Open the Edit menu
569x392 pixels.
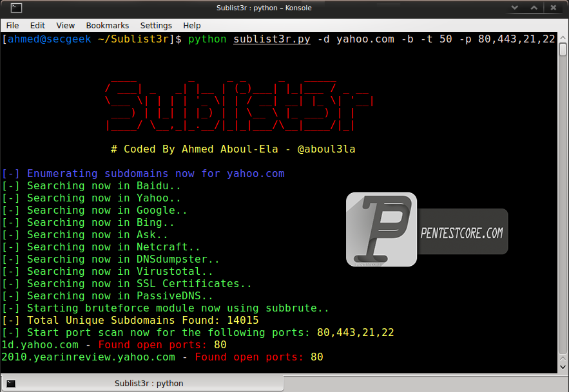pos(37,25)
